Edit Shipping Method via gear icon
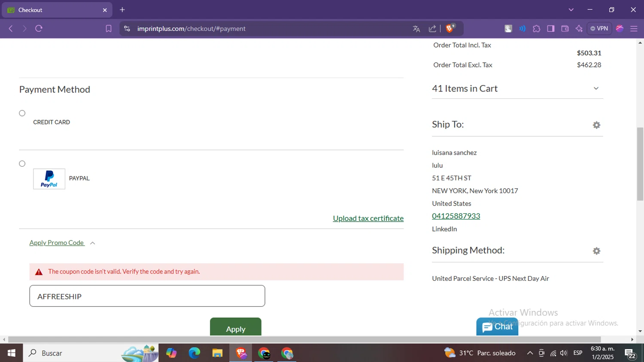The image size is (644, 362). tap(596, 251)
